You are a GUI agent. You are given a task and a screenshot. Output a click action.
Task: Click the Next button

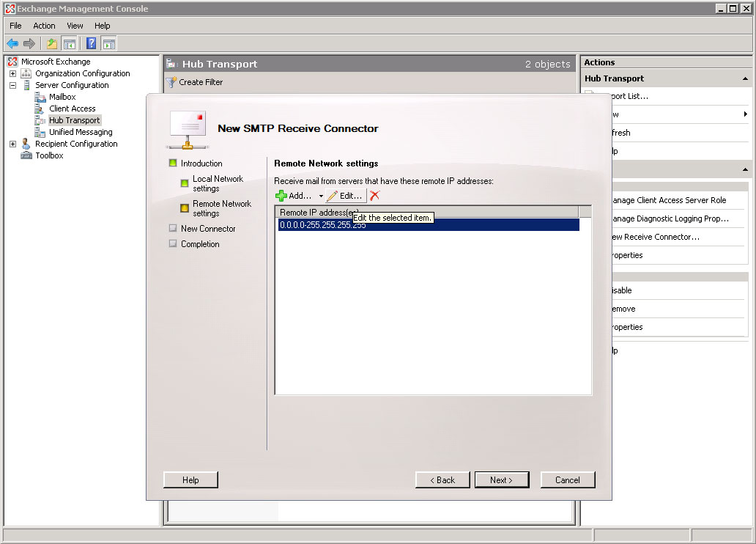501,479
